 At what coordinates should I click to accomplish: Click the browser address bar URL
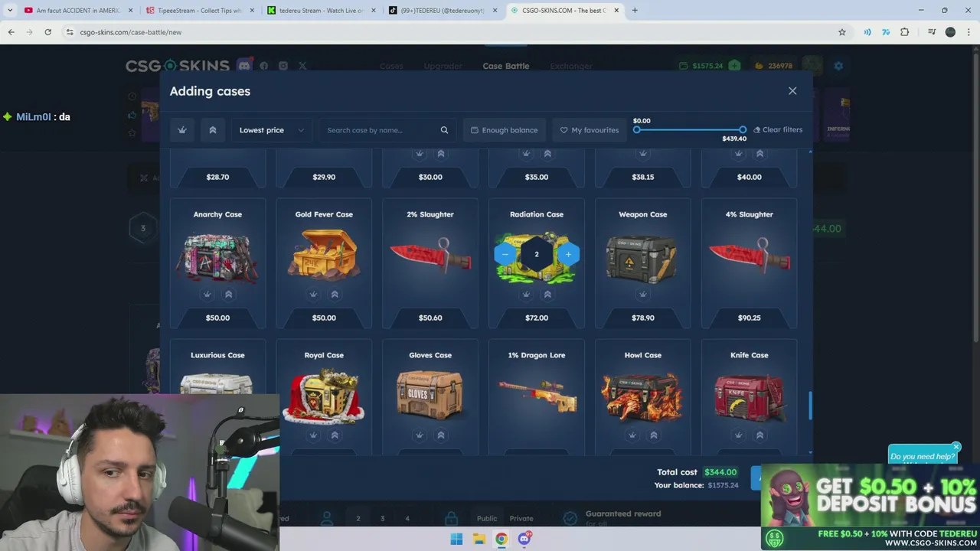click(130, 32)
